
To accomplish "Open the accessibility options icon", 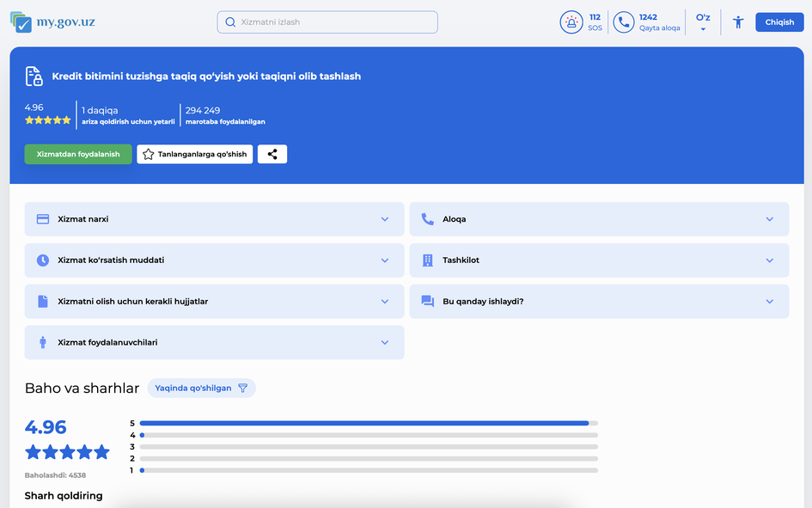I will click(737, 22).
